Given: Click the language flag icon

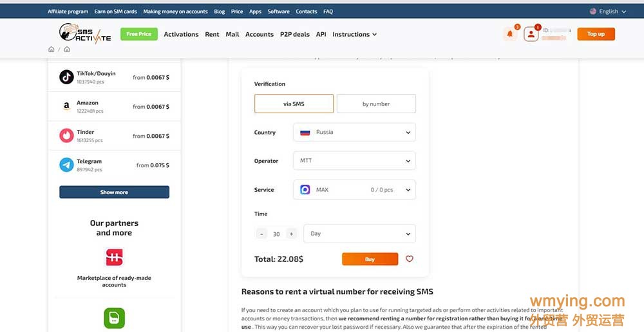Looking at the screenshot, I should [592, 12].
